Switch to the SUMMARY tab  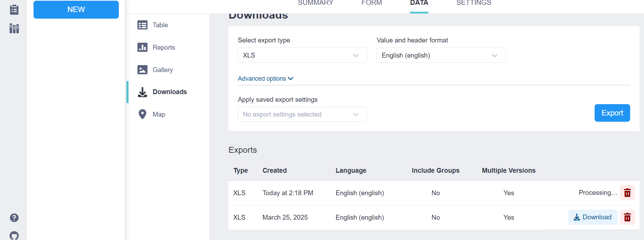[x=315, y=3]
